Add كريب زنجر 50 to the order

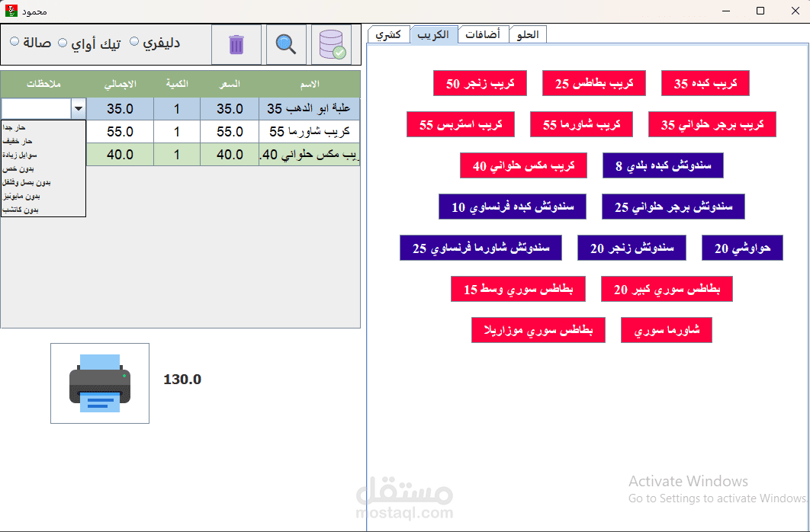(x=480, y=83)
